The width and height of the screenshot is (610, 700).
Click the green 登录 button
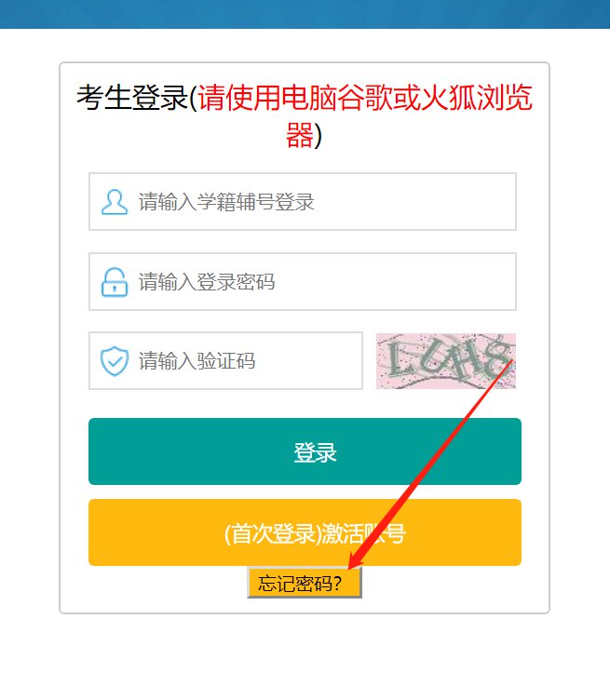click(305, 451)
